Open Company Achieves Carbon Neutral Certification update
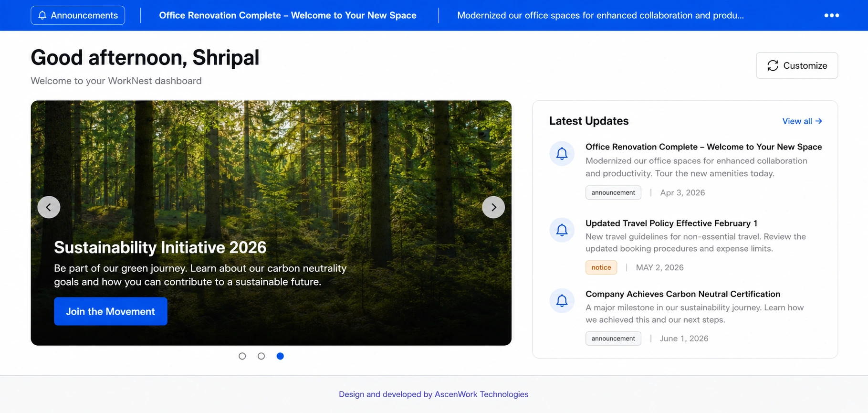The image size is (868, 413). (x=683, y=294)
